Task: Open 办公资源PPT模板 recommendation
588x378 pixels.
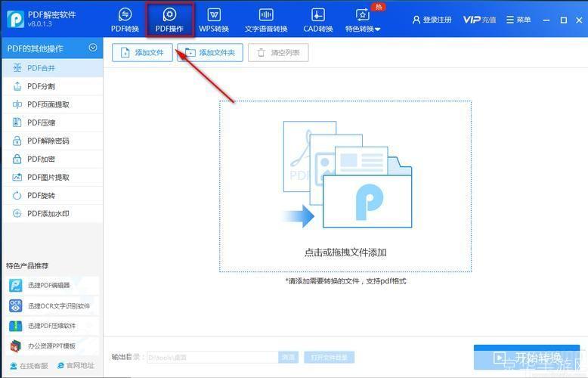Action: (x=52, y=345)
